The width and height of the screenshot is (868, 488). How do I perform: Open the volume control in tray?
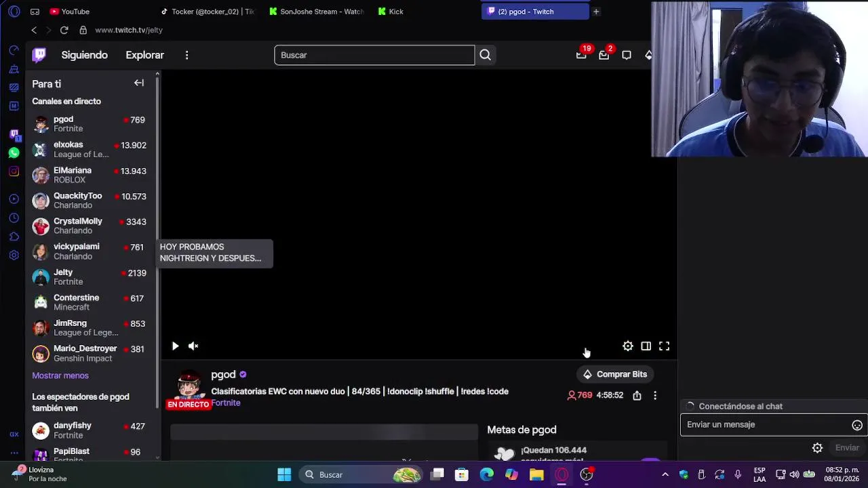(x=794, y=474)
